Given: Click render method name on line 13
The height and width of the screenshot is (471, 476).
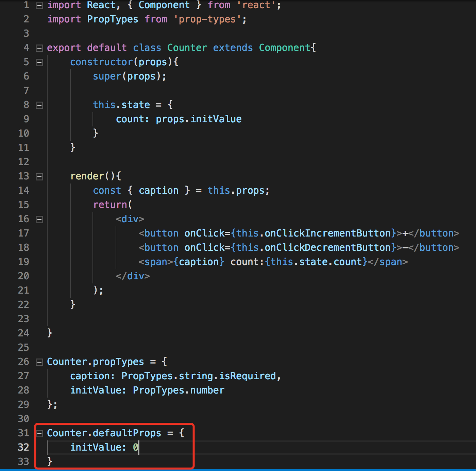Looking at the screenshot, I should (x=87, y=176).
